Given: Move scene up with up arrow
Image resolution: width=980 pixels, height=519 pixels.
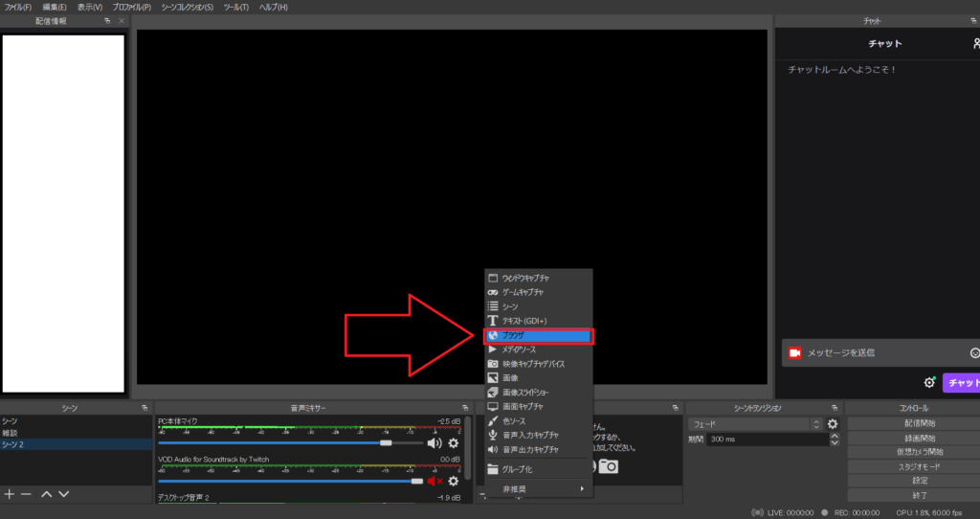Looking at the screenshot, I should 46,494.
